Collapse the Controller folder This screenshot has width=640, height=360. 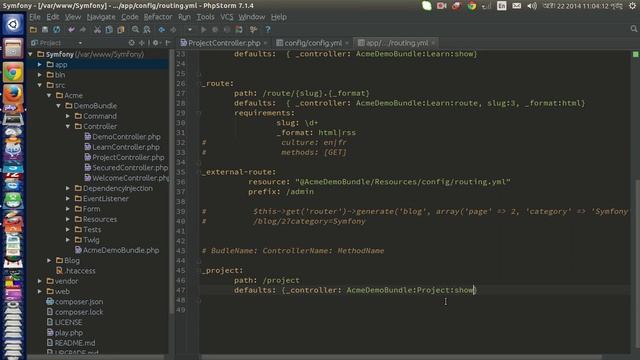68,126
